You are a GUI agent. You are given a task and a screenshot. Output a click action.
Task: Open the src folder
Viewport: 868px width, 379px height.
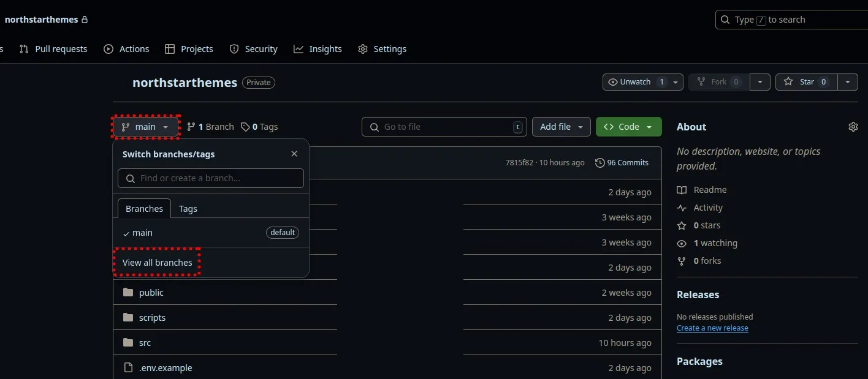145,343
